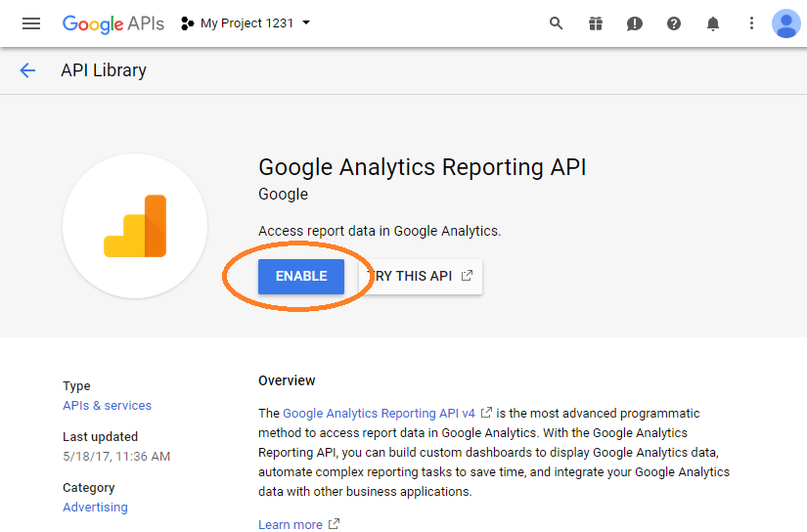The image size is (807, 532).
Task: Open the hamburger navigation menu
Action: tap(31, 23)
